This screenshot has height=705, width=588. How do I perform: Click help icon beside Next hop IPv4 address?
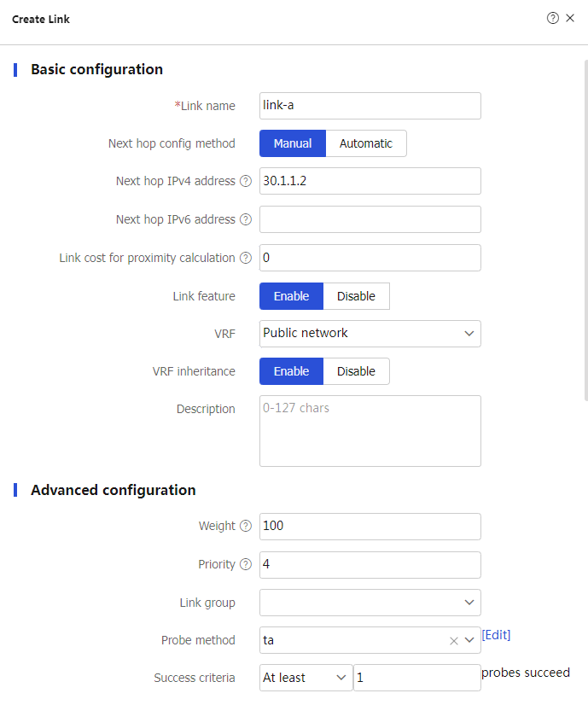coord(246,181)
